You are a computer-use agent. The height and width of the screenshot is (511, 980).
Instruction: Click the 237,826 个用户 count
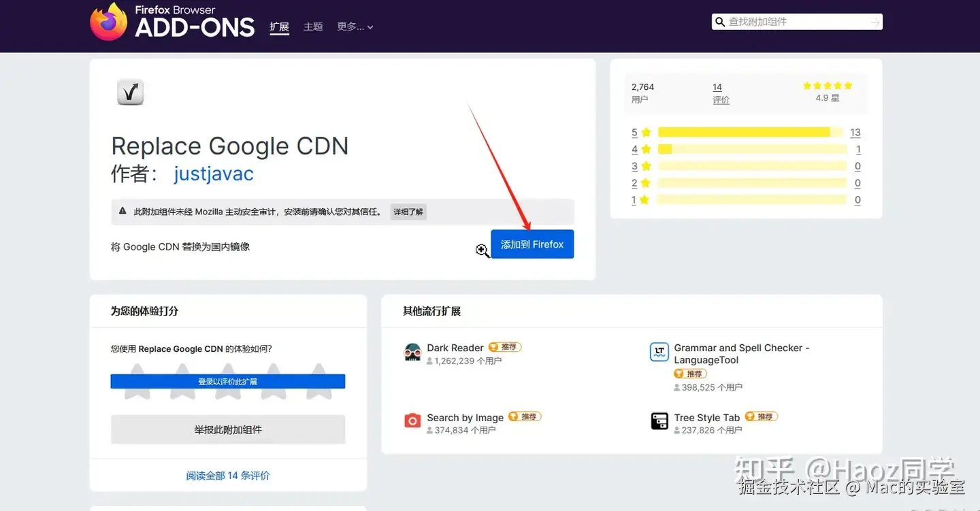click(708, 430)
